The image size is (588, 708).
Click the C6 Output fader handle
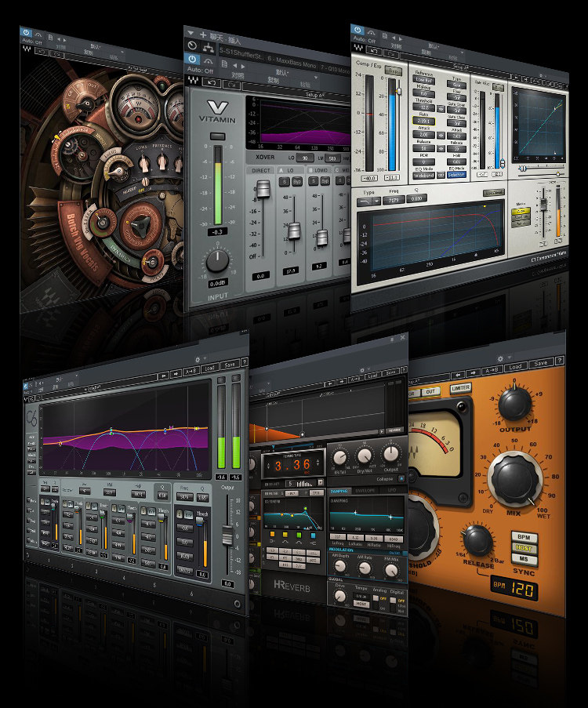pyautogui.click(x=227, y=536)
